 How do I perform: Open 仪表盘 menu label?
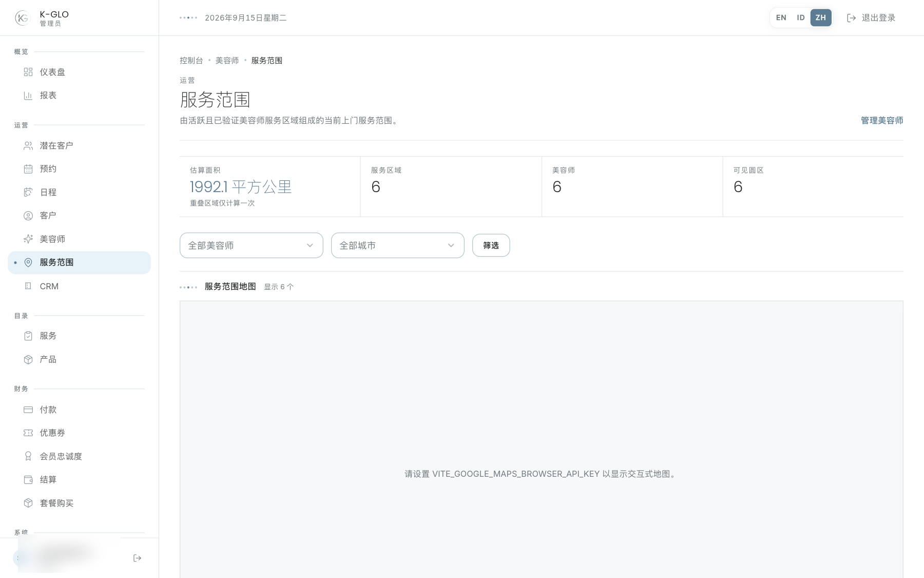click(x=52, y=72)
